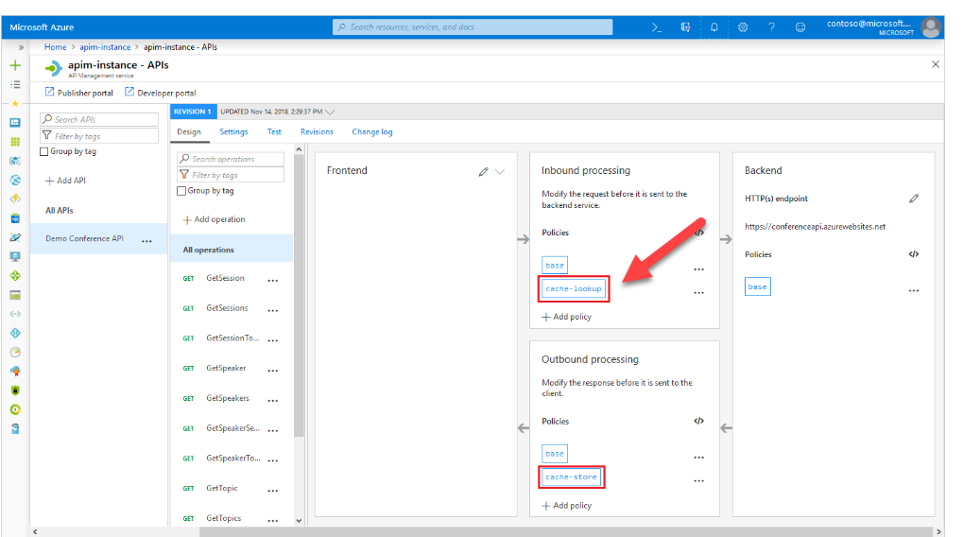Select the Demo Conference API item
The width and height of the screenshot is (980, 537).
pyautogui.click(x=98, y=238)
